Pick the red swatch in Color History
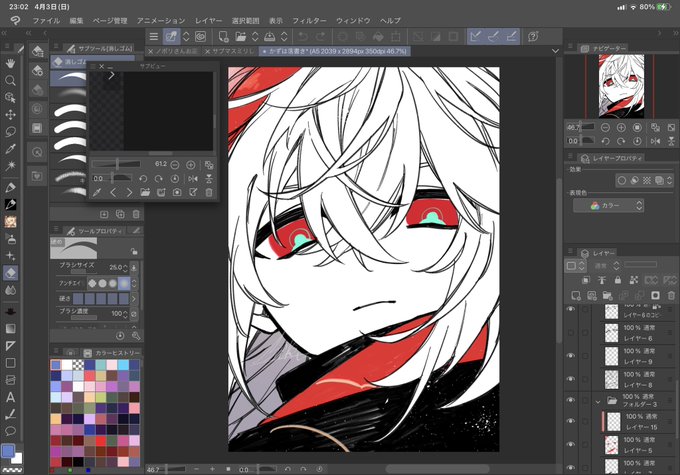Viewport: 680px width, 475px height. [101, 441]
